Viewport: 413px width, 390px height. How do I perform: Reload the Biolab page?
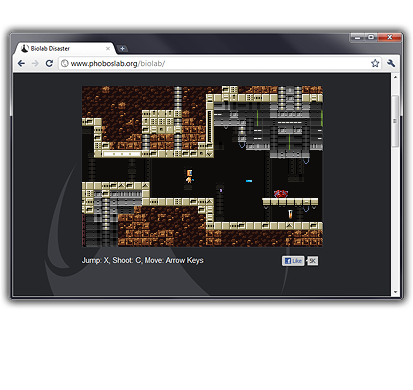tap(49, 63)
